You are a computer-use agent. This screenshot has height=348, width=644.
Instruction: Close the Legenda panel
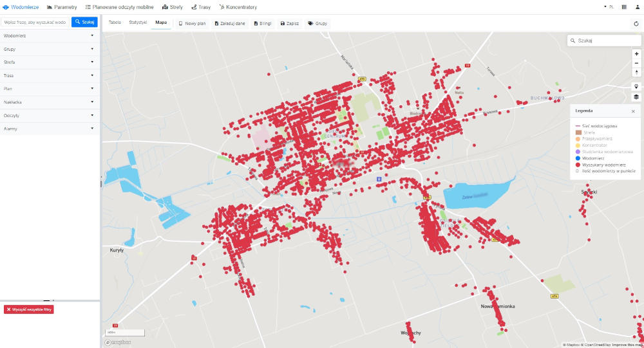click(x=632, y=111)
